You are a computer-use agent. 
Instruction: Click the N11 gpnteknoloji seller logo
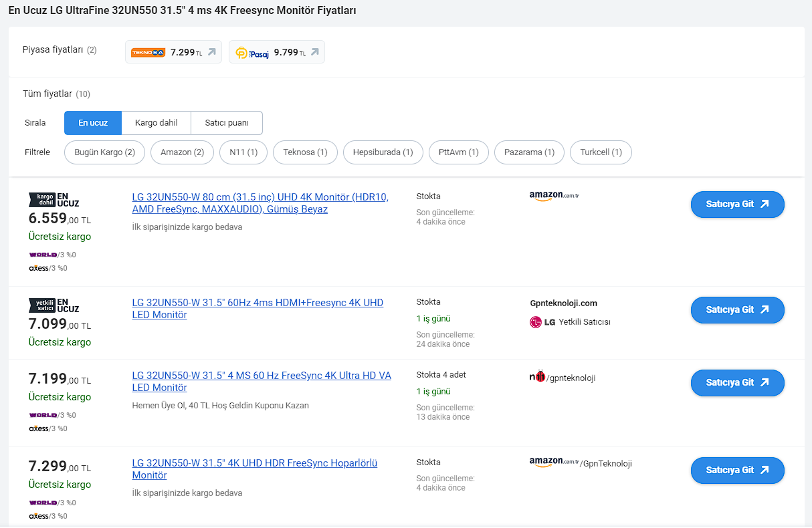[x=537, y=377]
